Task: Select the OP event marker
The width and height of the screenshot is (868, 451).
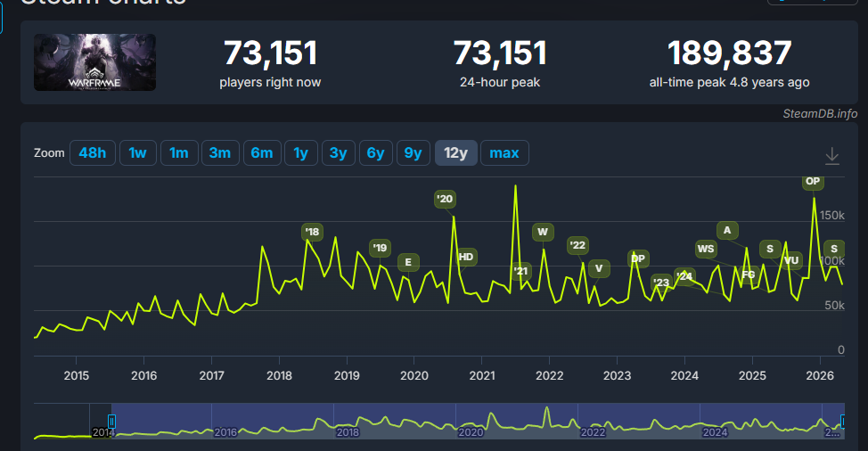Action: 813,182
